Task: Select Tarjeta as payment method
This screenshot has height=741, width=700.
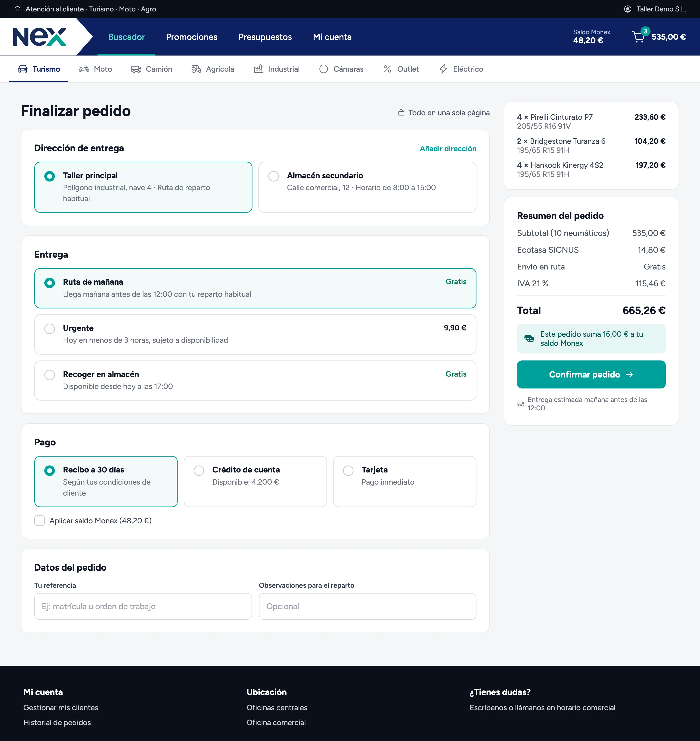Action: click(x=404, y=481)
